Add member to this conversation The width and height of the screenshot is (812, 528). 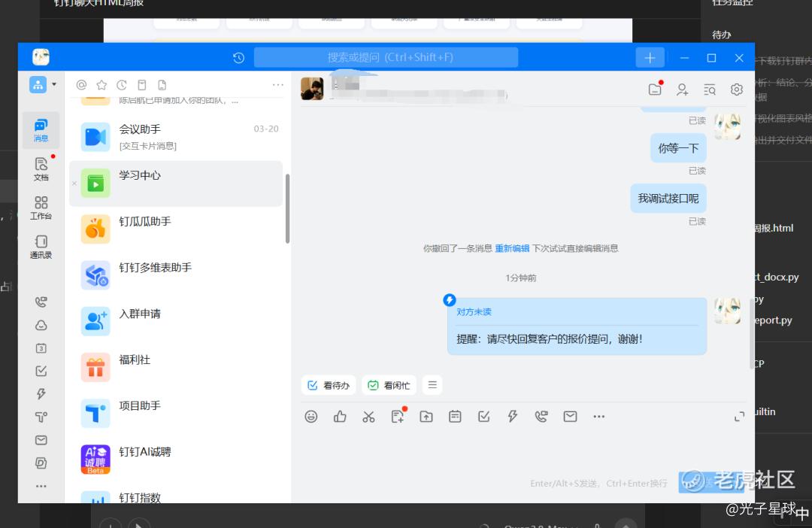point(682,90)
